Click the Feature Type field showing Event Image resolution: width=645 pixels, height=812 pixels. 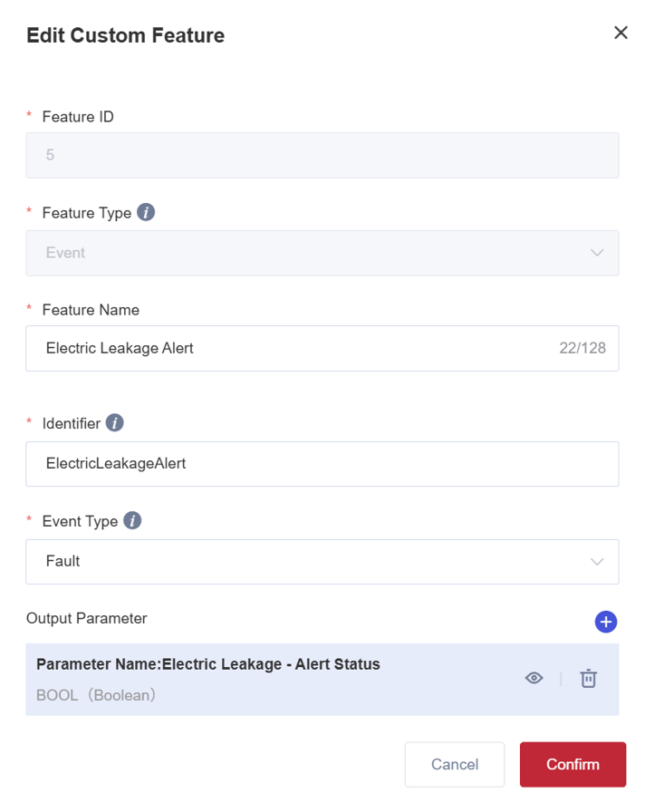pyautogui.click(x=308, y=253)
